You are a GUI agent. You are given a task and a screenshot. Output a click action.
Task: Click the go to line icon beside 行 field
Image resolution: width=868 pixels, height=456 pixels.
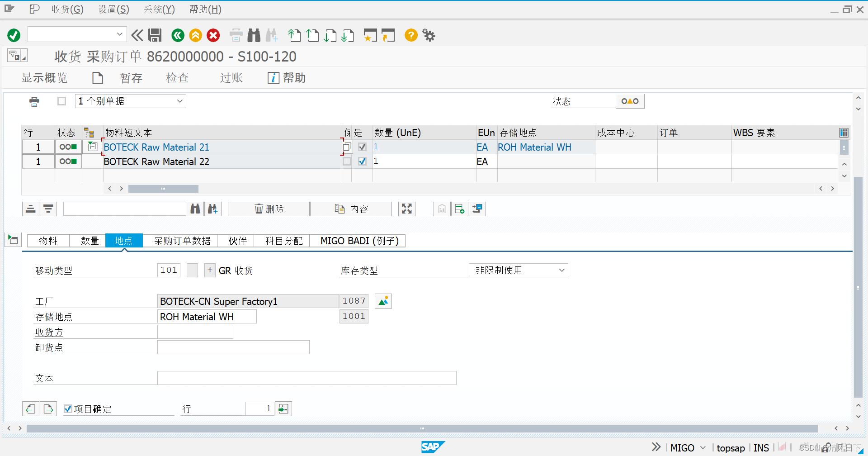pos(283,409)
